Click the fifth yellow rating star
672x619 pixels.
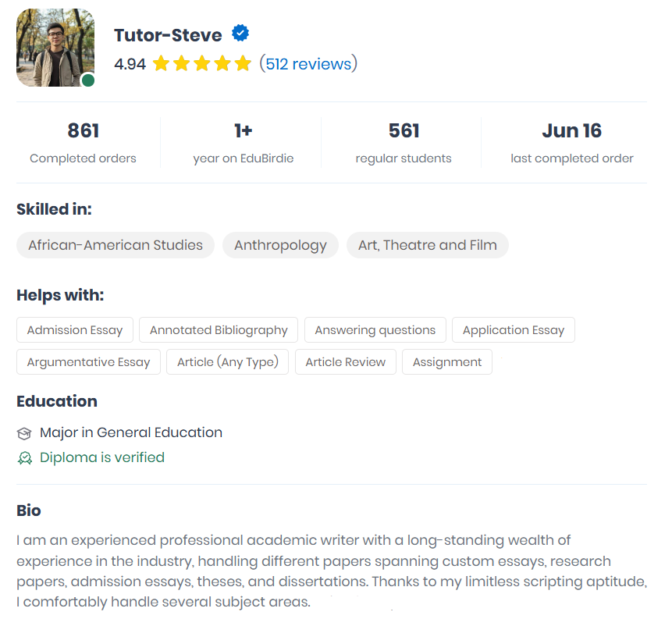[243, 63]
